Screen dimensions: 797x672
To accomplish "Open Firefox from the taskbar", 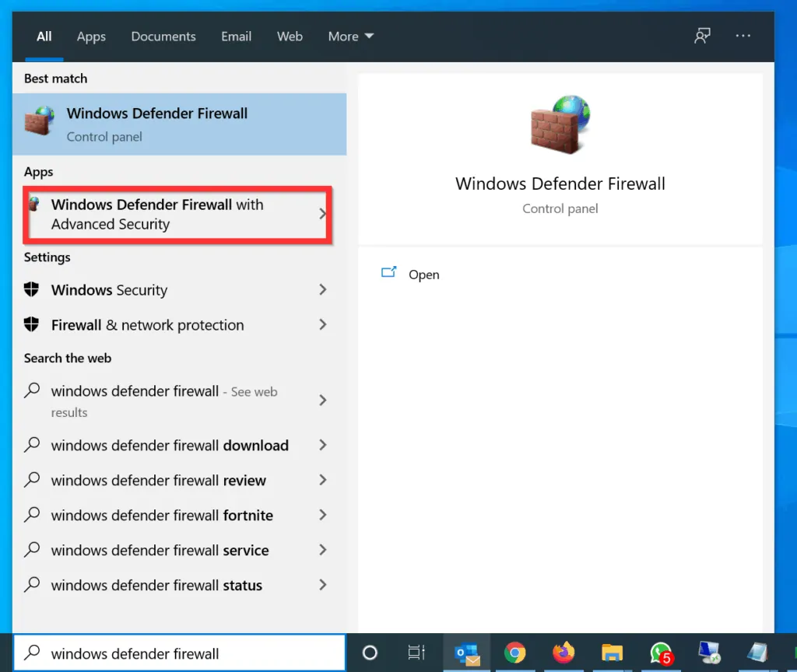I will [564, 653].
